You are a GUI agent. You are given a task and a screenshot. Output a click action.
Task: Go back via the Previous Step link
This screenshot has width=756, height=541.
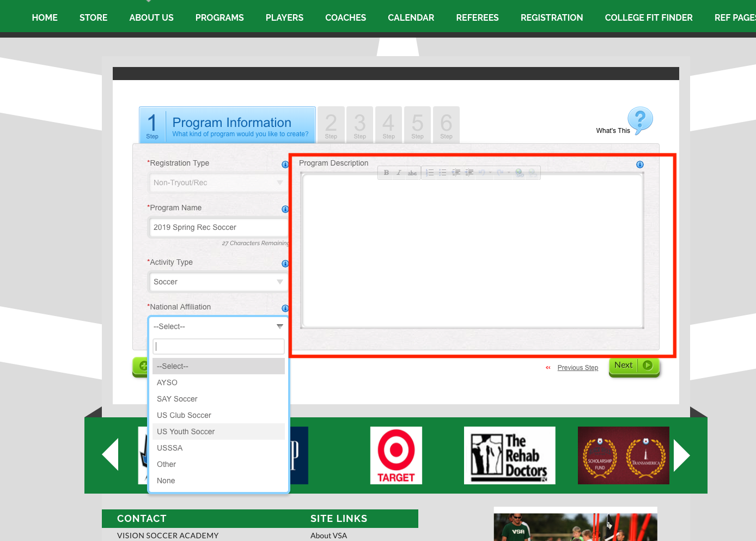[577, 368]
